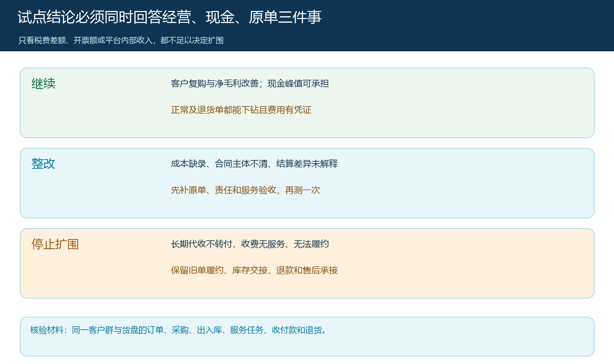Click the text 正常及退货单都能下钻且费用有凭证

(x=241, y=110)
